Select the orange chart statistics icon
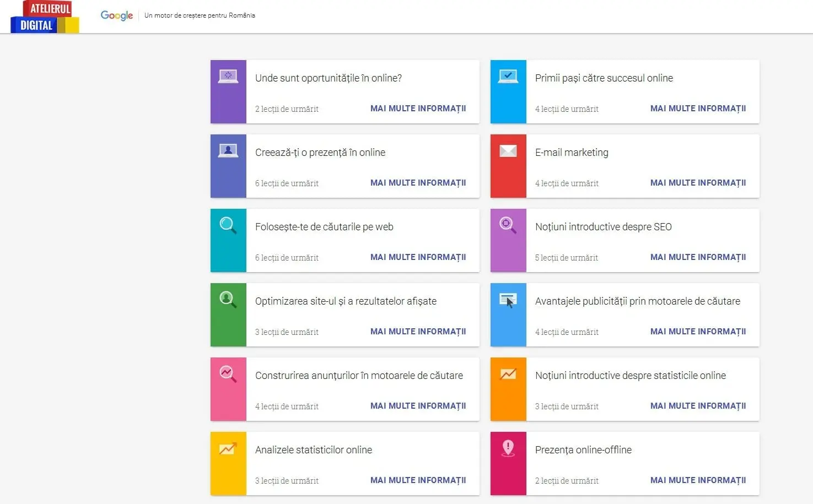Screen dimensions: 813x504 pyautogui.click(x=508, y=375)
